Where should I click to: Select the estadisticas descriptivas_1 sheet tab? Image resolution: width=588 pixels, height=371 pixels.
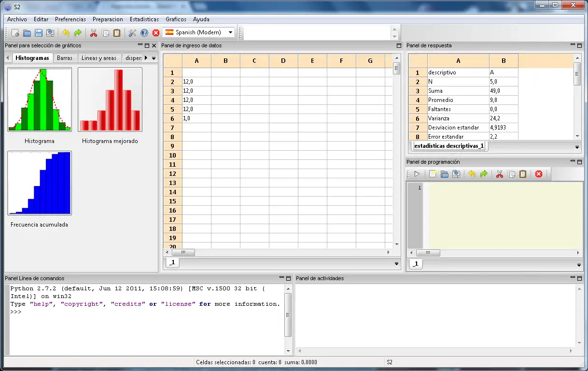(x=449, y=146)
